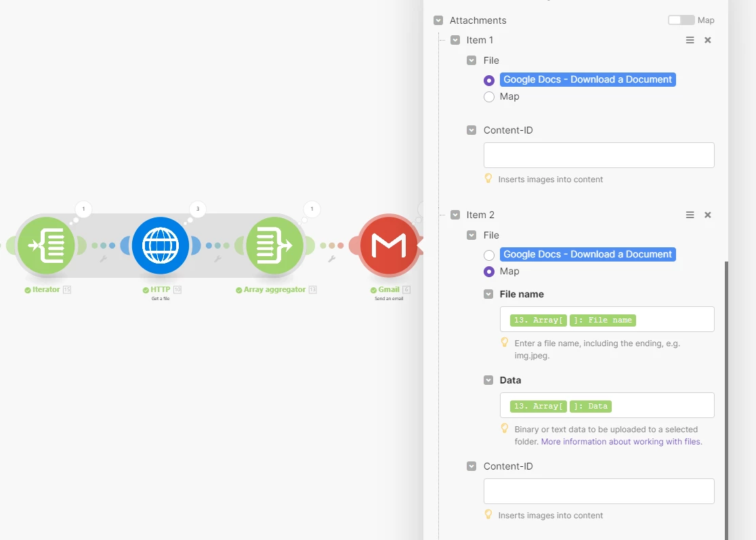This screenshot has width=756, height=540.
Task: Collapse the Attachments section
Action: (x=438, y=20)
